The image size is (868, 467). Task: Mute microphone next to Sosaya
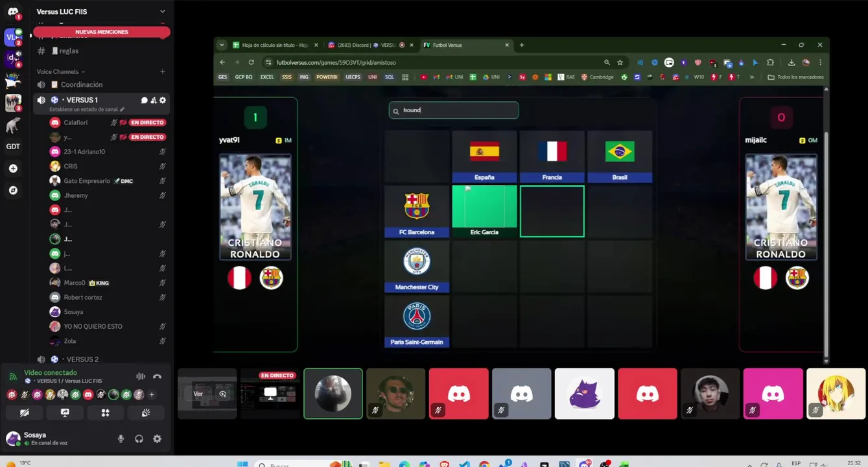(x=121, y=439)
